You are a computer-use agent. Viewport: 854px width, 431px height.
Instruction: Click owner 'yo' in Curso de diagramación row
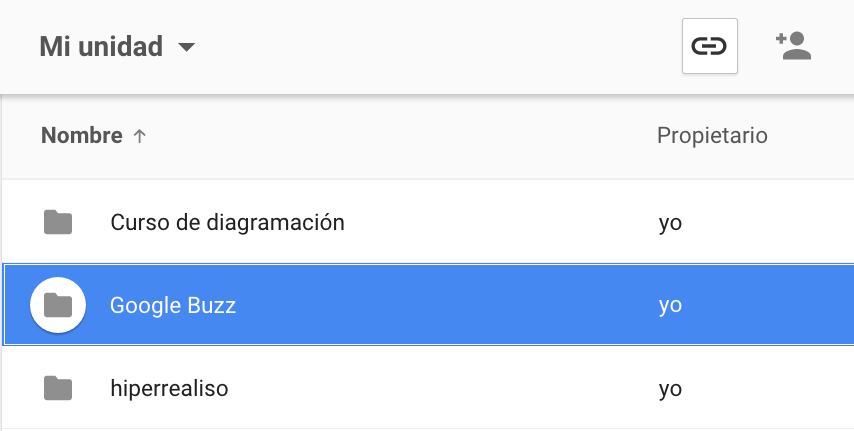coord(670,222)
